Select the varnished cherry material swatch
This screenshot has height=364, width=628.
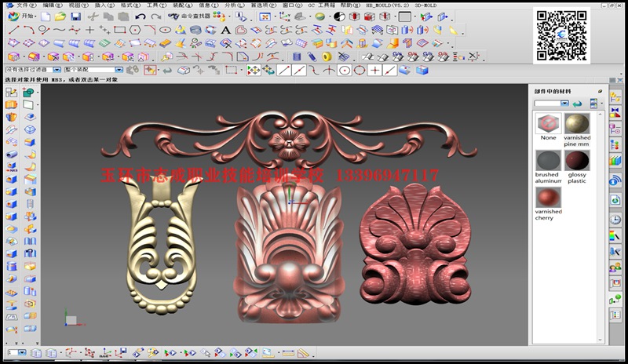548,198
